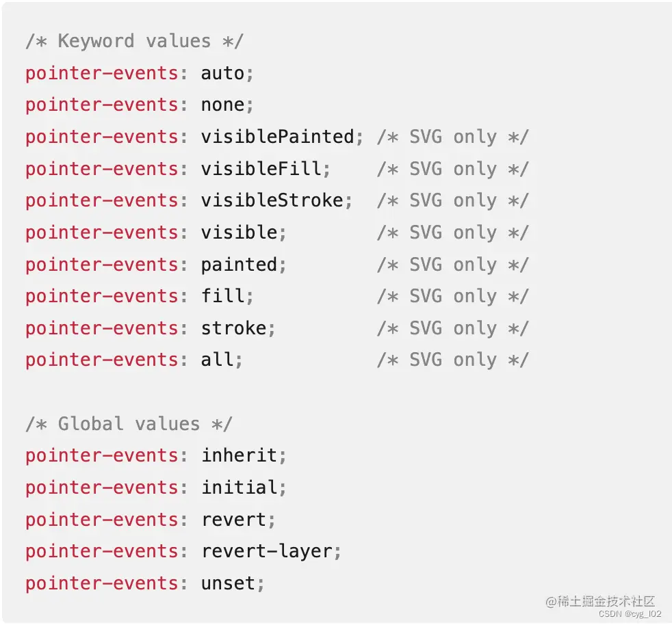Click the revert value text
The width and height of the screenshot is (672, 625).
(233, 520)
